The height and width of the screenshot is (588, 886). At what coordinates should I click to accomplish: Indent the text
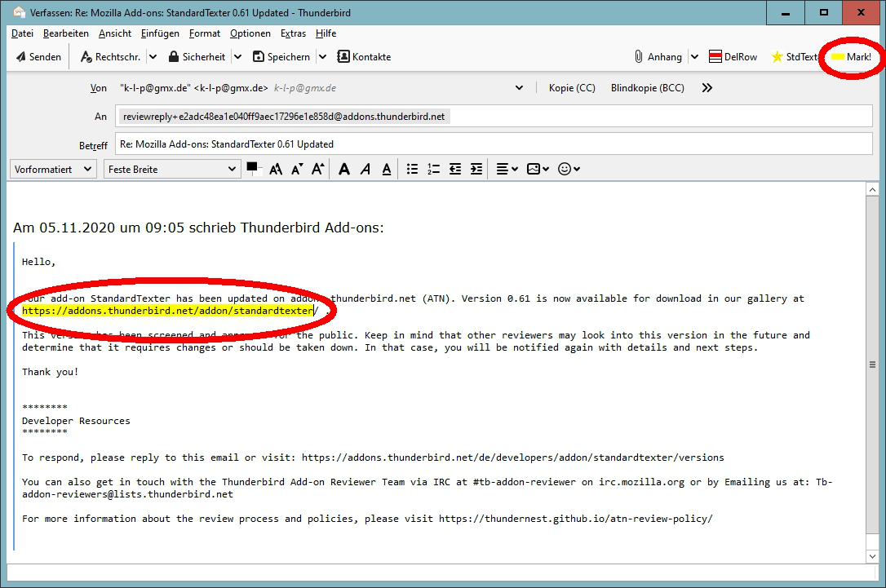(476, 169)
